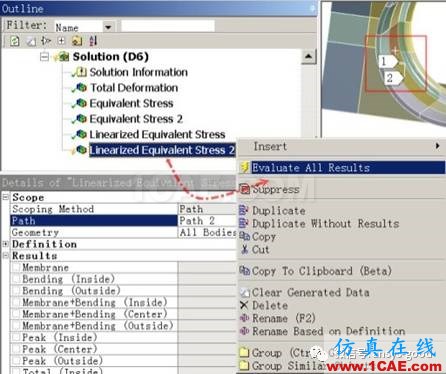Image resolution: width=446 pixels, height=374 pixels.
Task: Click the Copy To Clipboard icon
Action: [245, 271]
